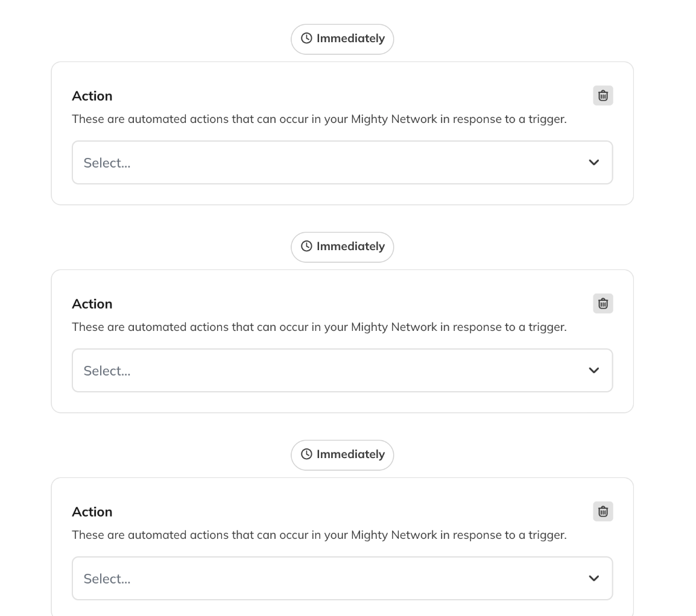The height and width of the screenshot is (616, 696).
Task: Expand the chevron arrow in the second Action select
Action: click(594, 370)
